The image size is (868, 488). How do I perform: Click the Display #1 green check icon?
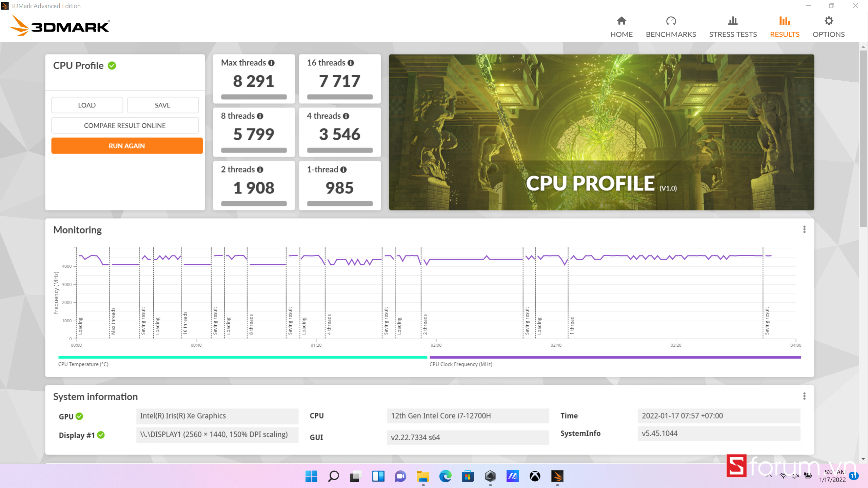point(101,435)
